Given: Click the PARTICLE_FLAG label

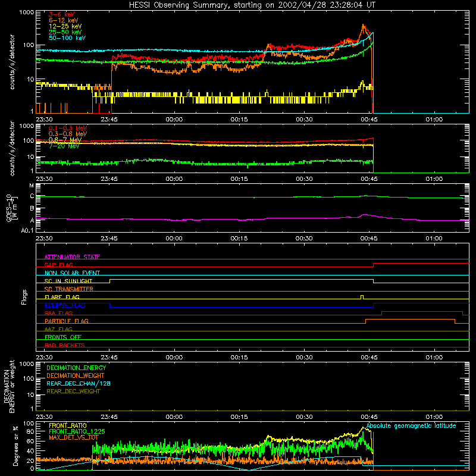Looking at the screenshot, I should (x=67, y=321).
